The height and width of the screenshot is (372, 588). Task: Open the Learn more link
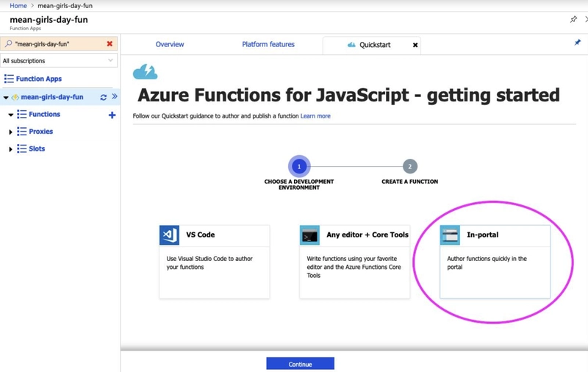pos(315,116)
